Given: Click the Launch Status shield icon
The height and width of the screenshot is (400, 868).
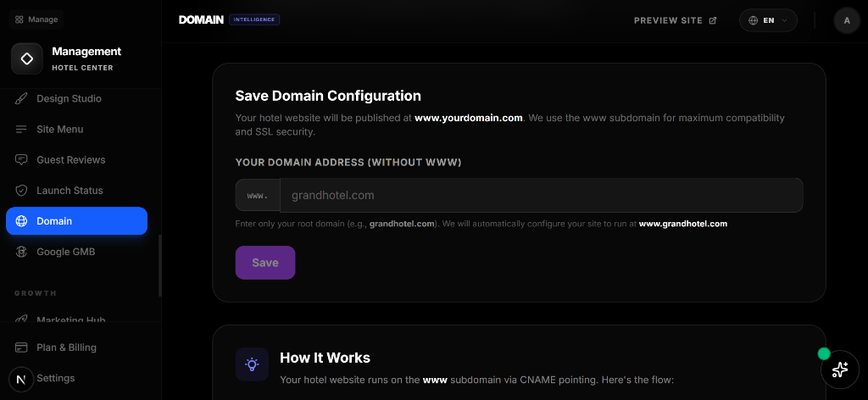Looking at the screenshot, I should pos(21,191).
